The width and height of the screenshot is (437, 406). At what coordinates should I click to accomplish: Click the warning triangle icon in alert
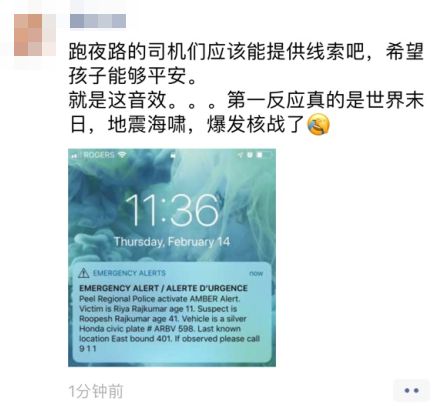83,273
